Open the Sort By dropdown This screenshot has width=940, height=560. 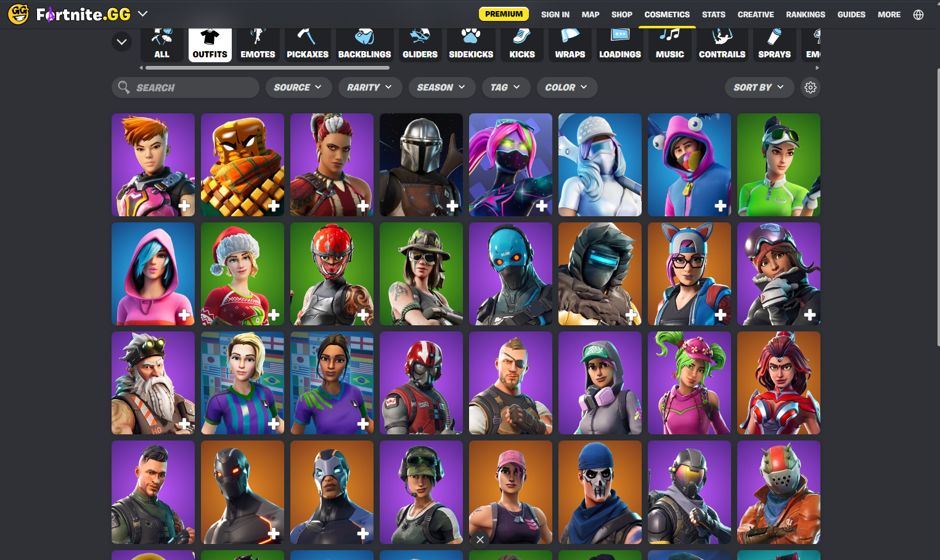(758, 87)
